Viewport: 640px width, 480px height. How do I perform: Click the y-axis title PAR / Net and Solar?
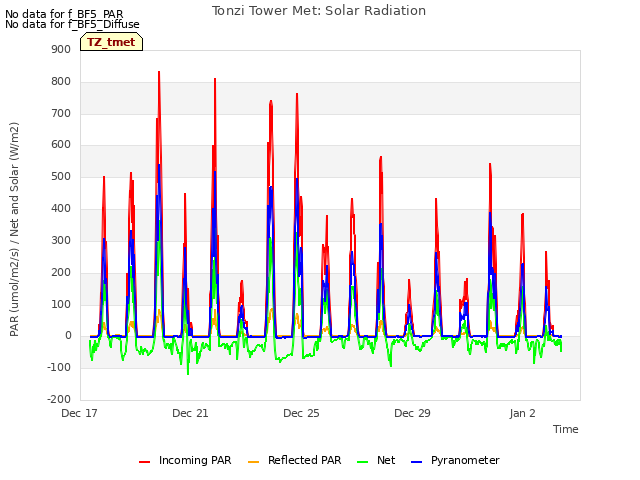14,229
